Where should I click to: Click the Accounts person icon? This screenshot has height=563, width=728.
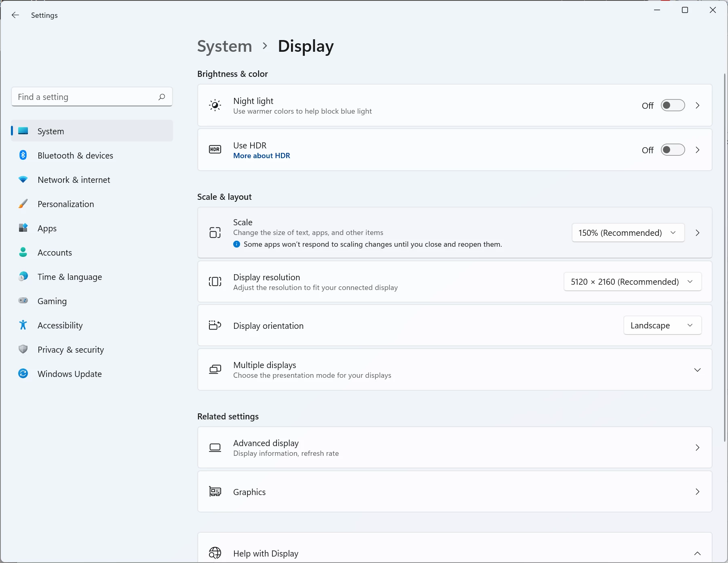tap(23, 252)
